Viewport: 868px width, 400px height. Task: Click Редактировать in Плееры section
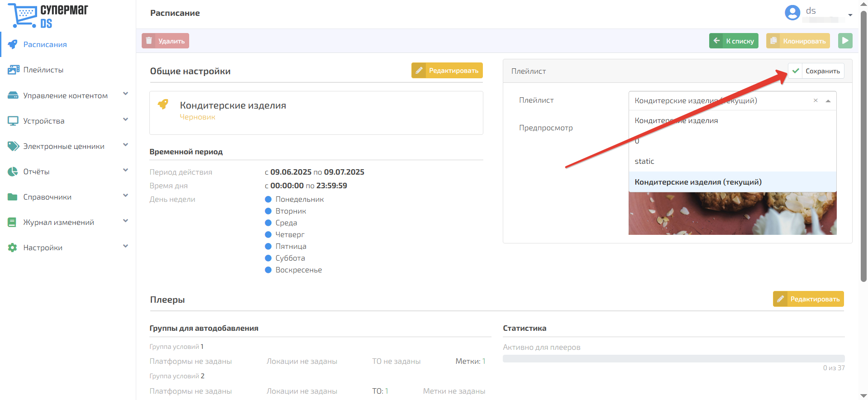coord(808,299)
